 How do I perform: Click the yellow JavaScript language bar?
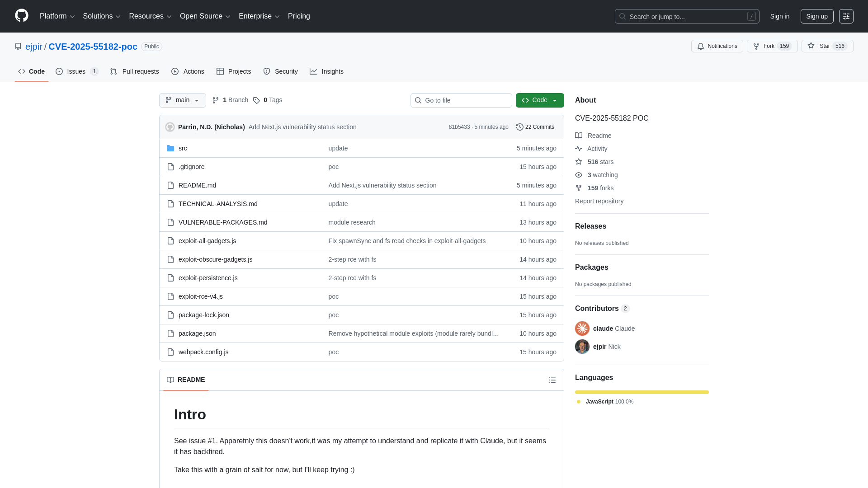(x=642, y=392)
